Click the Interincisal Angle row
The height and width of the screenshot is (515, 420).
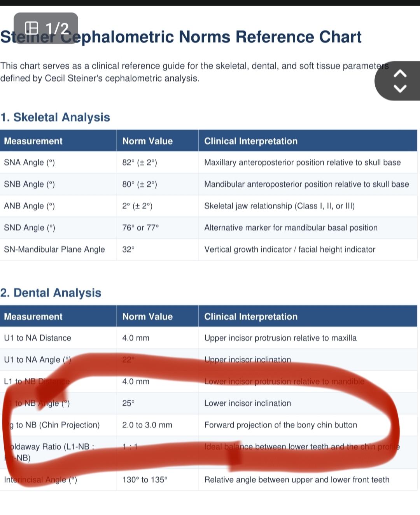tap(208, 480)
